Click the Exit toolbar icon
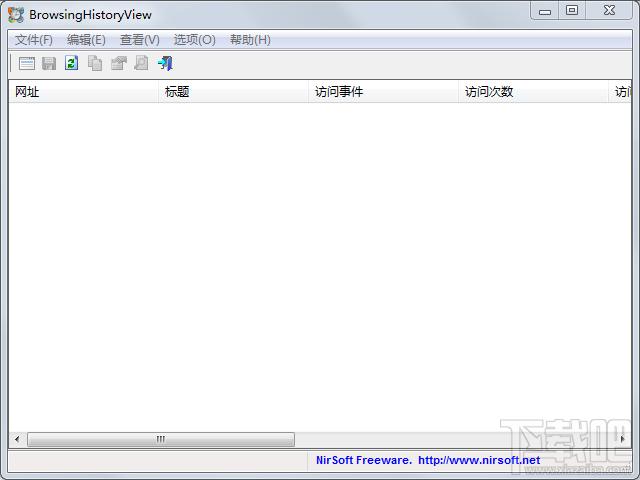640x480 pixels. [x=165, y=63]
